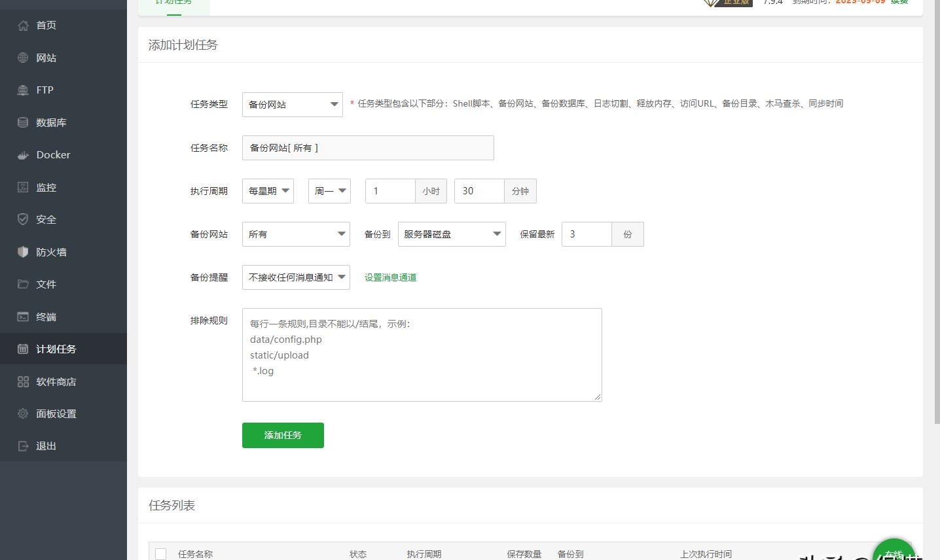Open the Docker sidebar entry

[63, 155]
